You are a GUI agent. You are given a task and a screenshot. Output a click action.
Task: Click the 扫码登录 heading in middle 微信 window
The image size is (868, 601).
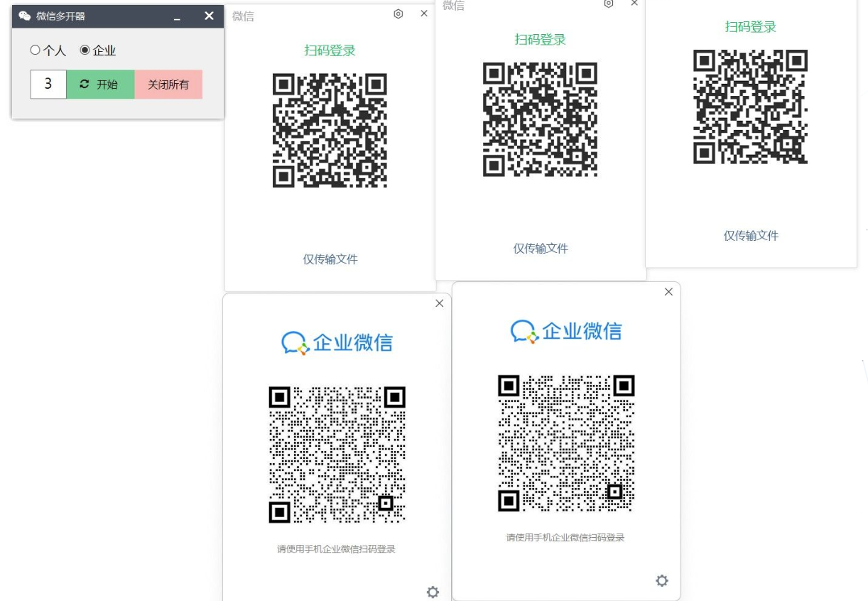[x=541, y=39]
